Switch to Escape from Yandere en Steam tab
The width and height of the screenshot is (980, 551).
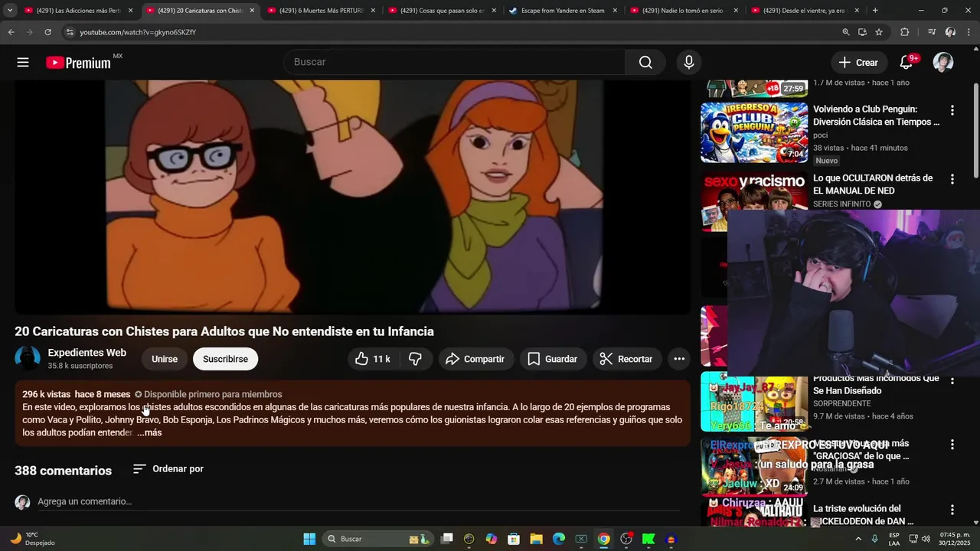coord(564,11)
